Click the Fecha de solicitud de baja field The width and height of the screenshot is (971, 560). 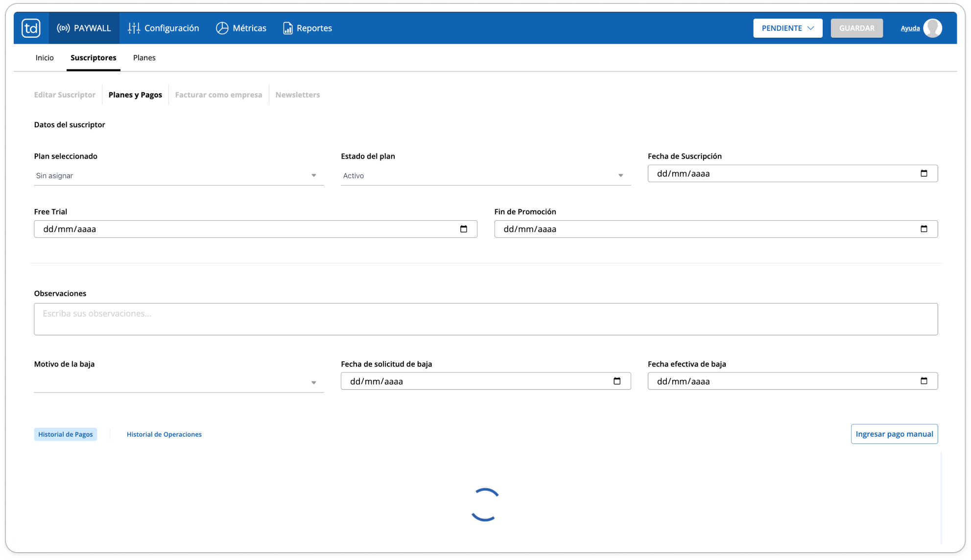(486, 381)
